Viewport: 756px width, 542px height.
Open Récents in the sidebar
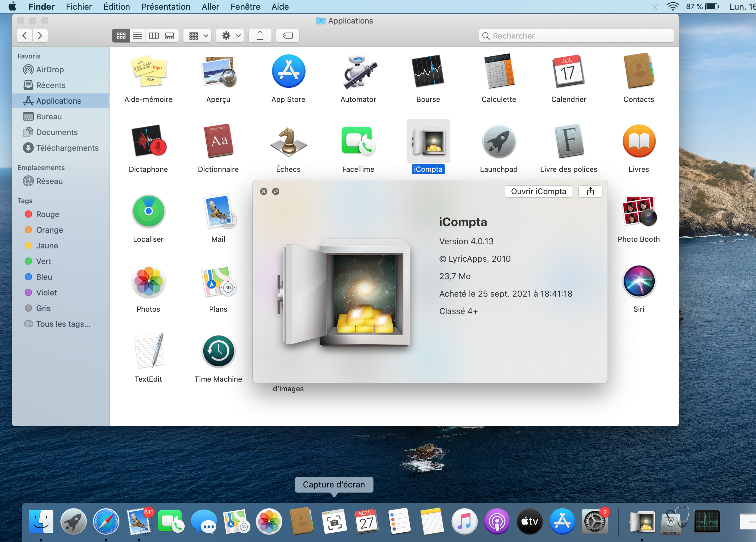(x=61, y=85)
